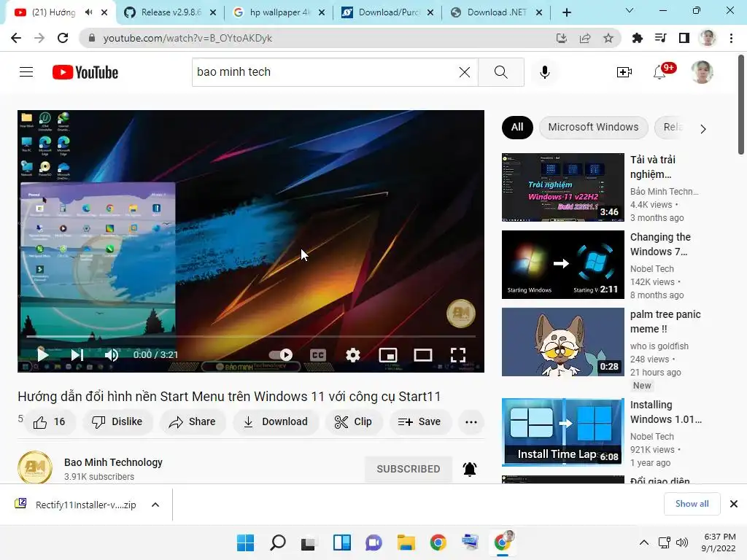This screenshot has width=747, height=560.
Task: Open Bao Minh Technology channel name
Action: coord(113,462)
